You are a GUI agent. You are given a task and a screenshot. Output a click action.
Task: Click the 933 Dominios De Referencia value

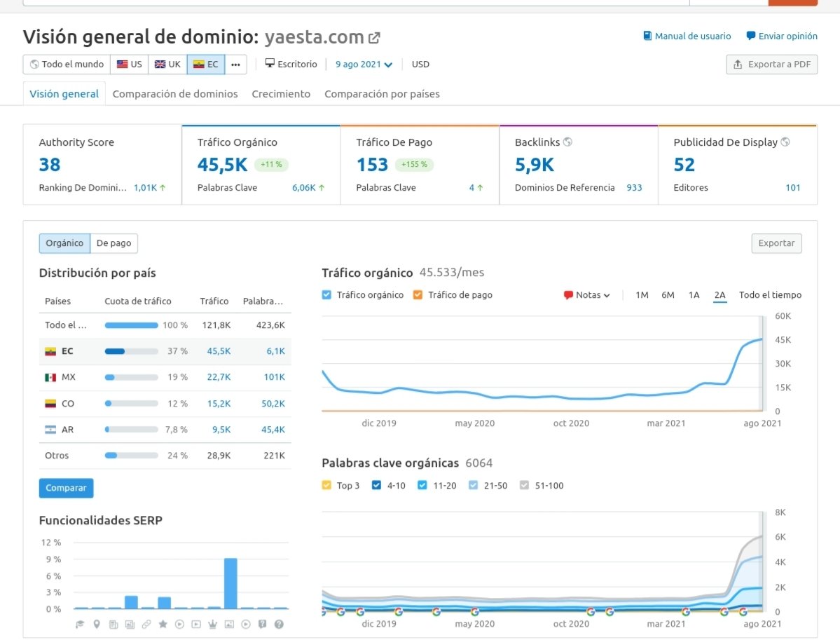(634, 188)
